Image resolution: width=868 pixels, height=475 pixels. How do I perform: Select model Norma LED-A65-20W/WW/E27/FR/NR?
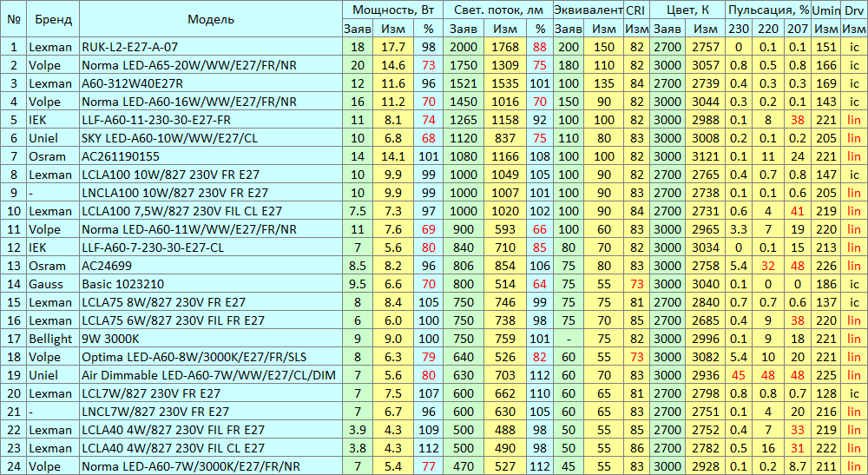[210, 65]
